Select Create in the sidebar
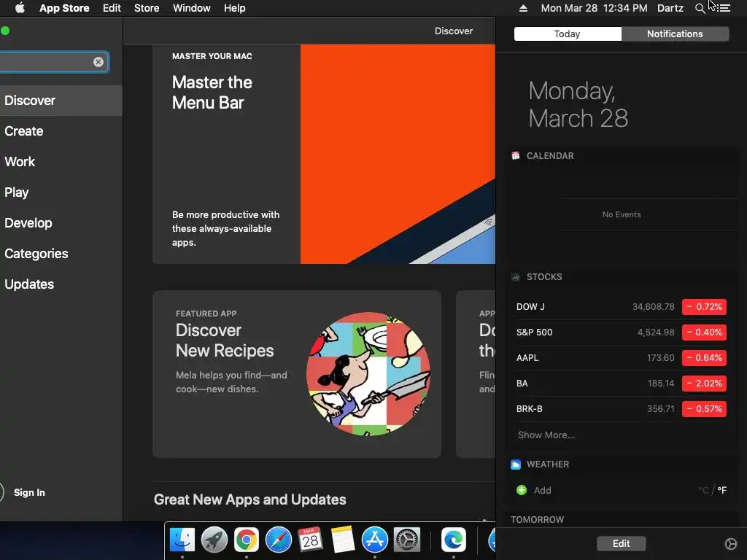This screenshot has width=747, height=560. (61, 131)
